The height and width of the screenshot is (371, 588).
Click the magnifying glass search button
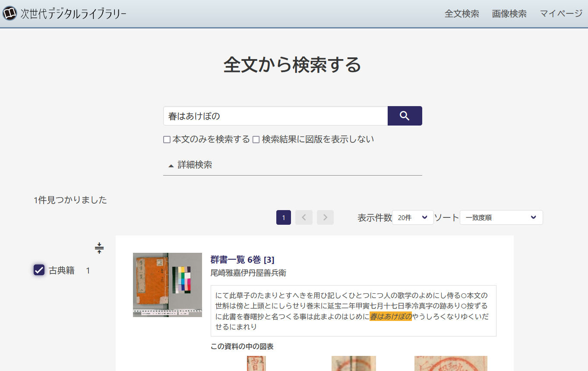(x=405, y=116)
